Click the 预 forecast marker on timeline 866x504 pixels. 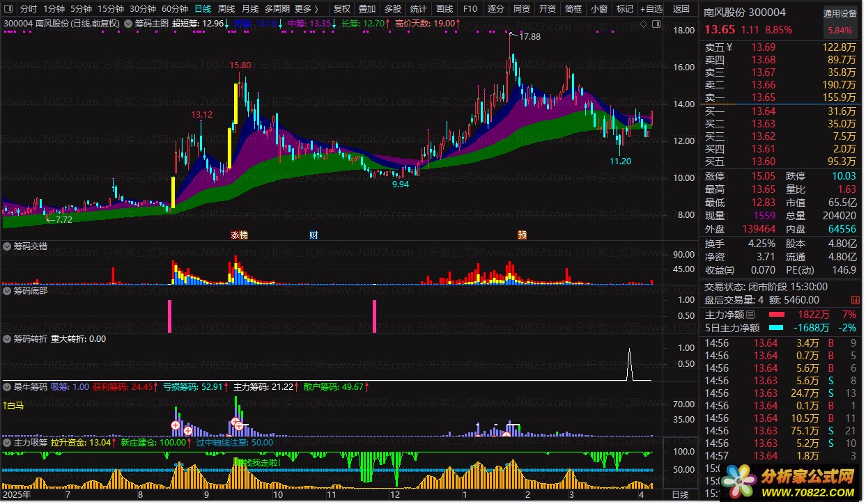[522, 235]
